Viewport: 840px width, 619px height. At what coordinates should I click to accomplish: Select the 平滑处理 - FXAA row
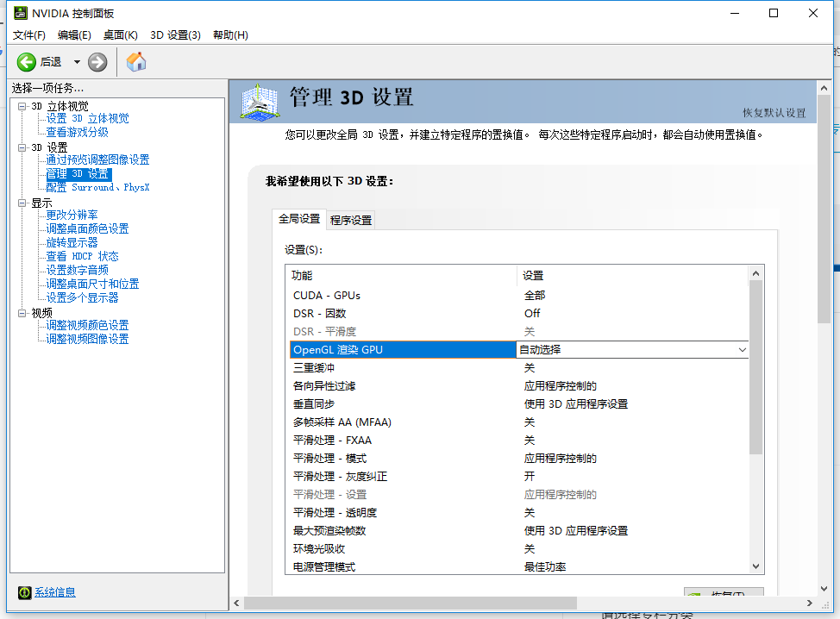(x=518, y=441)
